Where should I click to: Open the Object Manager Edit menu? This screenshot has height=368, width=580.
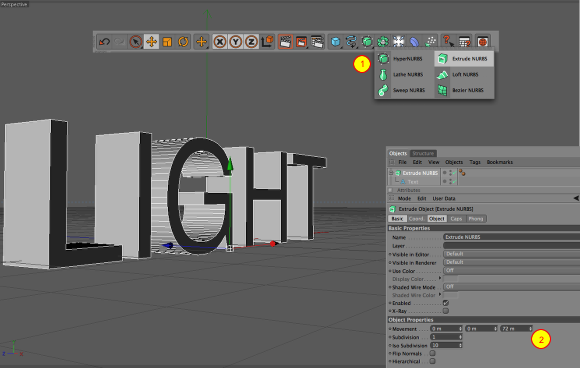coord(417,162)
